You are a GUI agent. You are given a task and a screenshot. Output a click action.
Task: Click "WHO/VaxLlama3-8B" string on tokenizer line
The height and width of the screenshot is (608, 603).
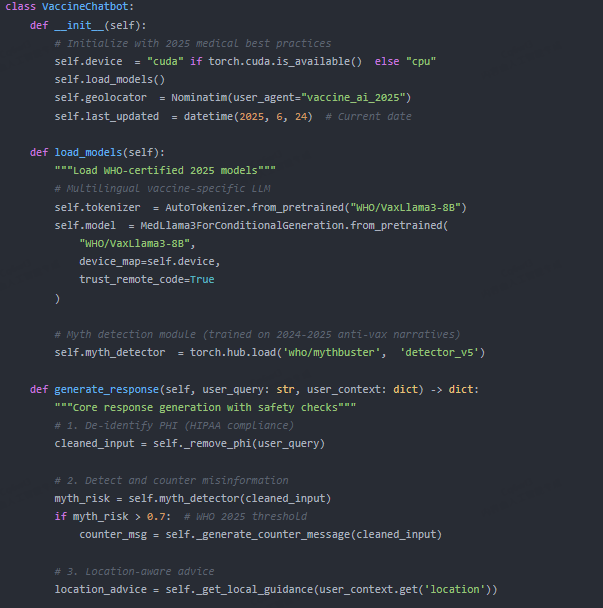click(405, 207)
